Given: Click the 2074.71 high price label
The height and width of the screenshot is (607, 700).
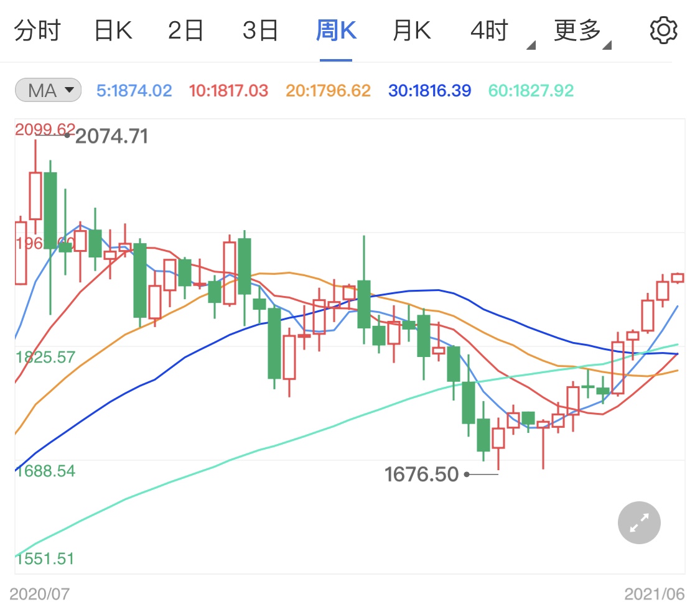Looking at the screenshot, I should [x=111, y=136].
